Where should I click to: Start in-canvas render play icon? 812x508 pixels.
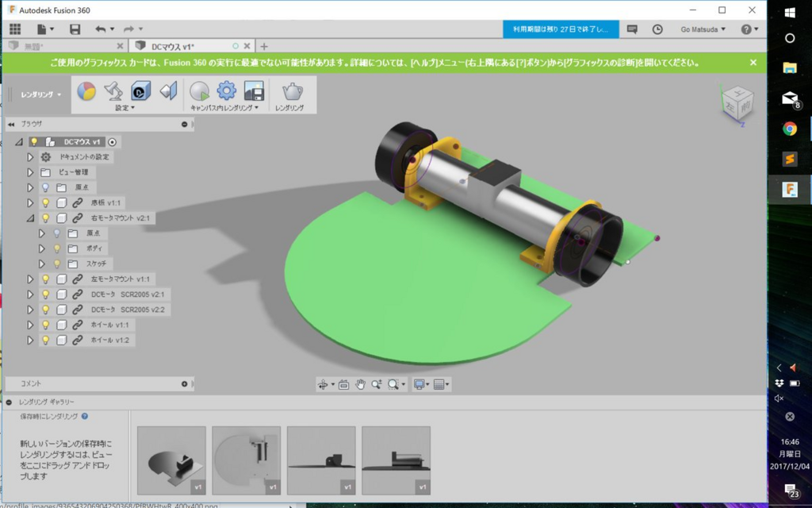199,91
